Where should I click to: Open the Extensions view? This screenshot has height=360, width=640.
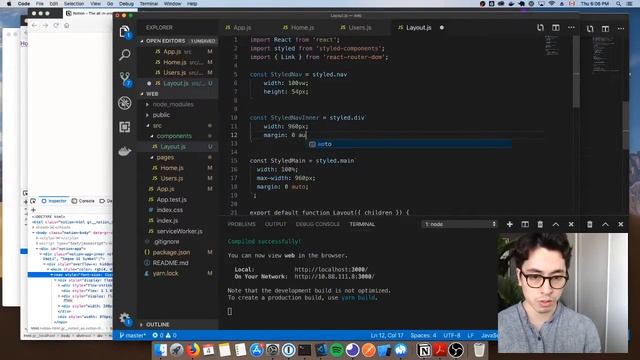tap(125, 127)
